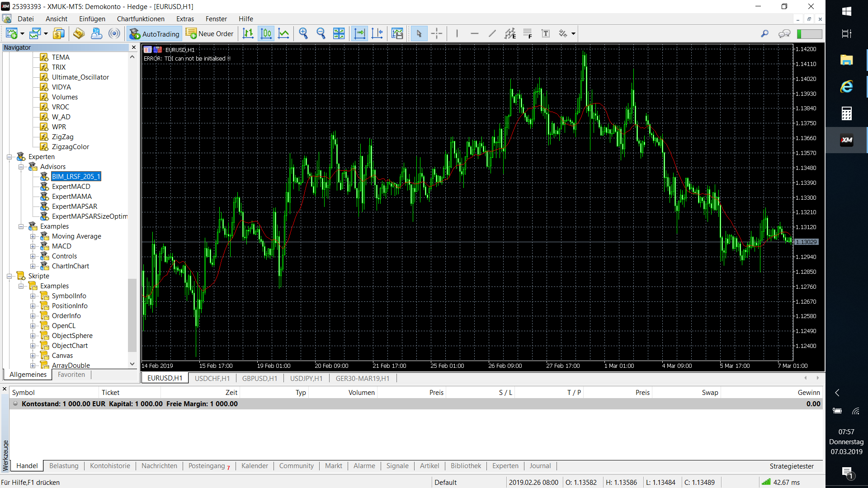Open the Einfügen menu

coord(92,19)
